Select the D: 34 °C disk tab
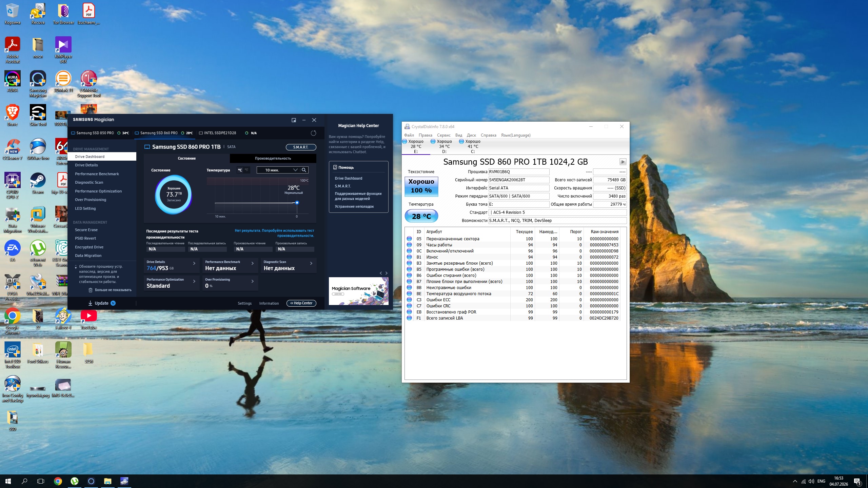868x488 pixels. click(444, 146)
